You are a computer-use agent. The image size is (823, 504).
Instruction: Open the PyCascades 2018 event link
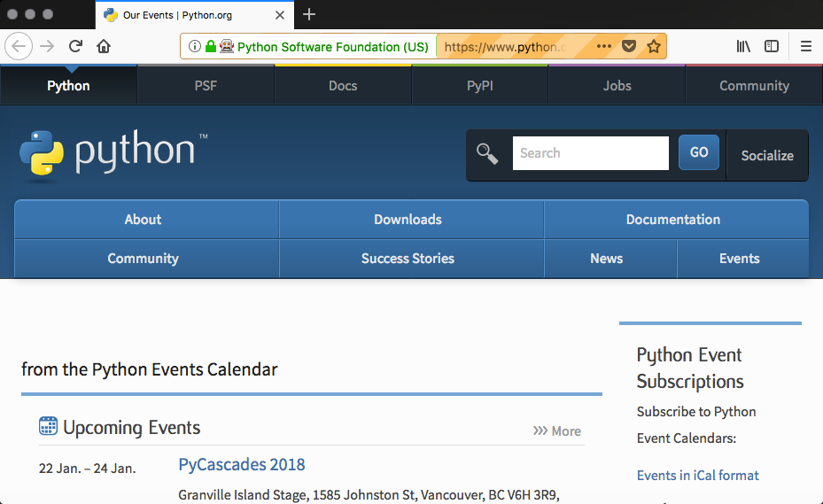tap(242, 464)
